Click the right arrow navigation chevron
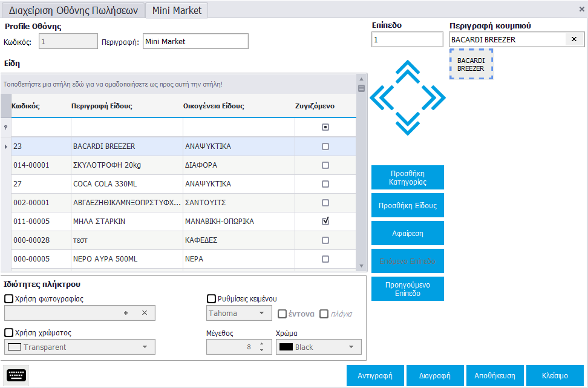The image size is (588, 388). click(x=434, y=97)
